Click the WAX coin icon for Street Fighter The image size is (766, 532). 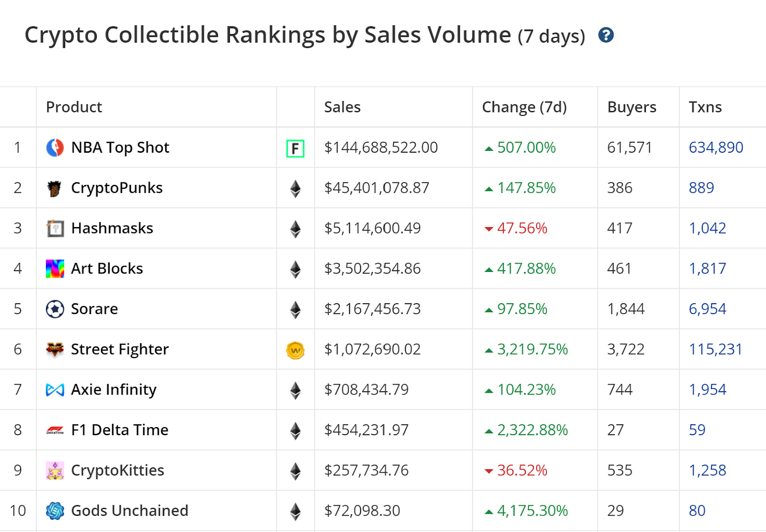click(x=295, y=350)
